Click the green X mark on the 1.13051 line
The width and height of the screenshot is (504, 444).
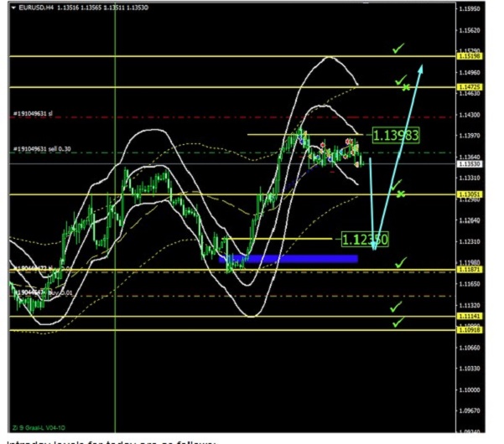tap(402, 194)
